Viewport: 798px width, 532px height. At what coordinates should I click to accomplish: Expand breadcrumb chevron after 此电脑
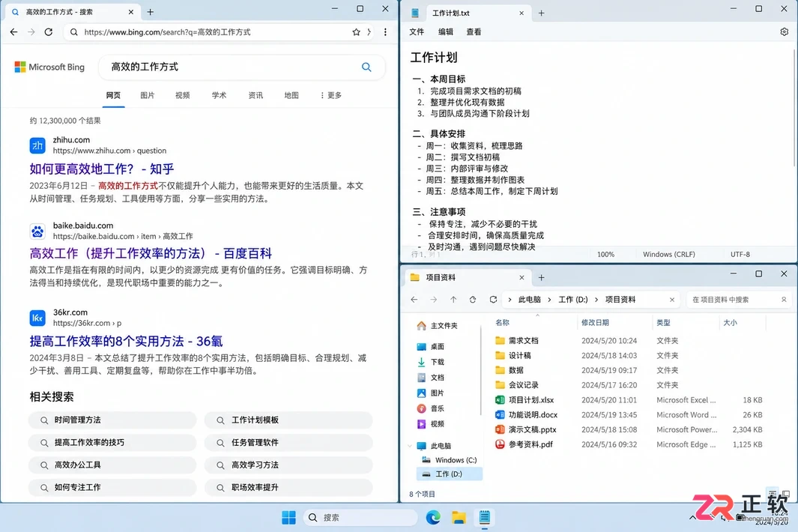pos(550,300)
